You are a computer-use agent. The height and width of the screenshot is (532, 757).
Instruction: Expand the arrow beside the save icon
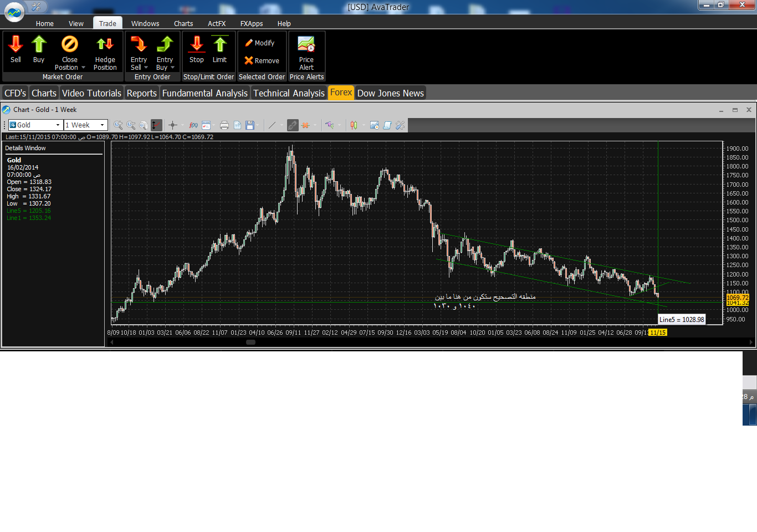click(x=258, y=125)
